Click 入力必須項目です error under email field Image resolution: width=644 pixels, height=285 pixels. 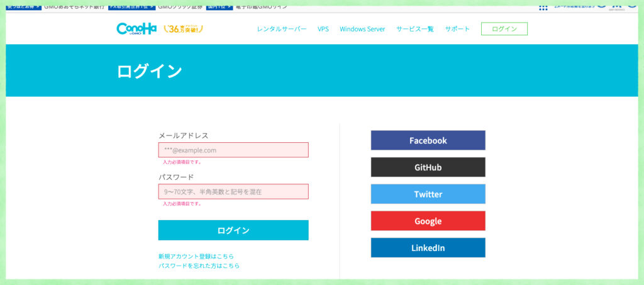[x=182, y=162]
